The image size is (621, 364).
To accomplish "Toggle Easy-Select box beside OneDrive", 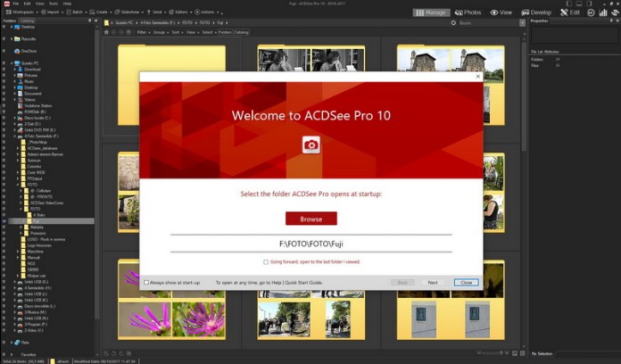I will [x=4, y=51].
